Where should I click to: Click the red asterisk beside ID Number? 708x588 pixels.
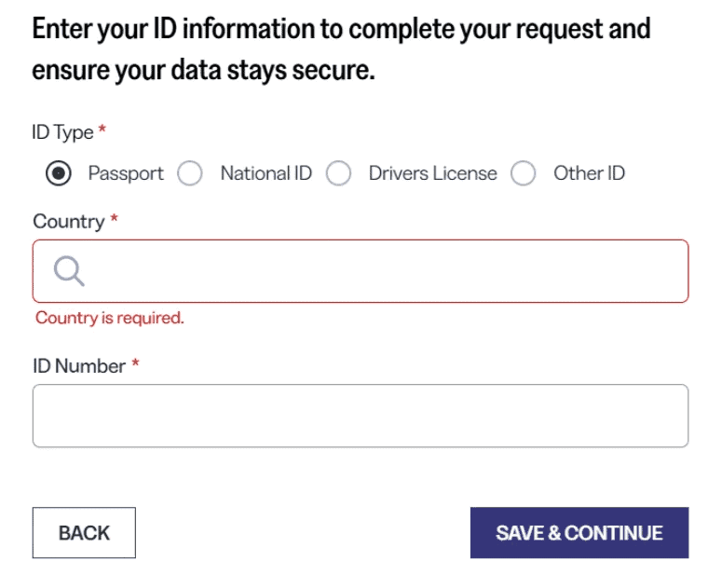point(135,362)
